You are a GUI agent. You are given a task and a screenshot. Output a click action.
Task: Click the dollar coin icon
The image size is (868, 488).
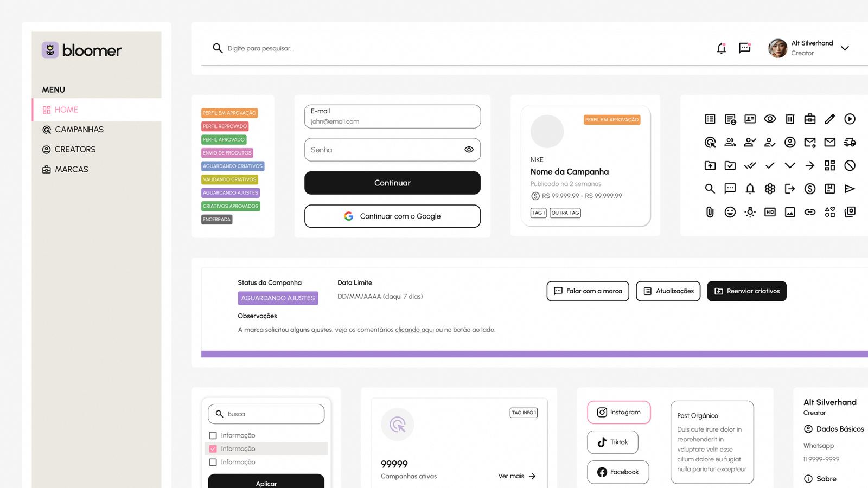point(810,189)
